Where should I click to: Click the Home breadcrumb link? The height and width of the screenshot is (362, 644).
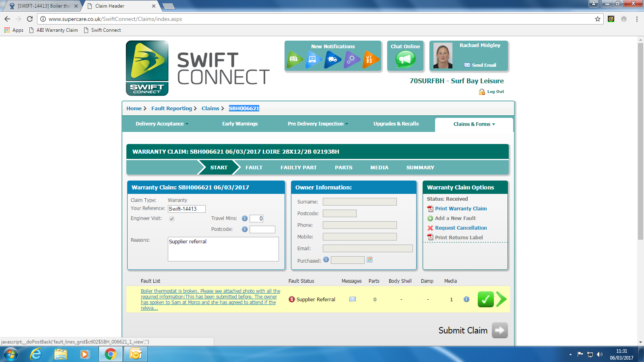tap(134, 109)
